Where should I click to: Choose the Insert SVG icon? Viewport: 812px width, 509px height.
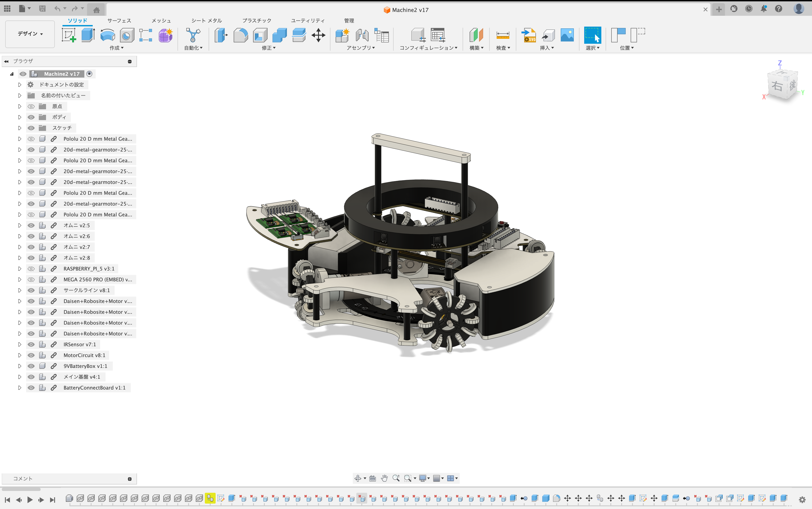[x=528, y=35]
